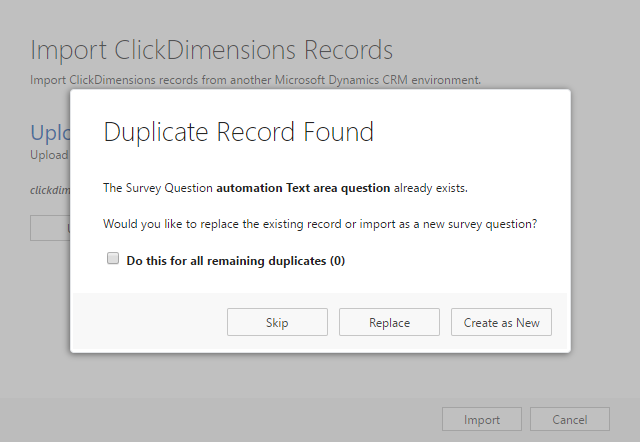640x442 pixels.
Task: Click the partially hidden 'Uplo' section heading
Action: [50, 133]
